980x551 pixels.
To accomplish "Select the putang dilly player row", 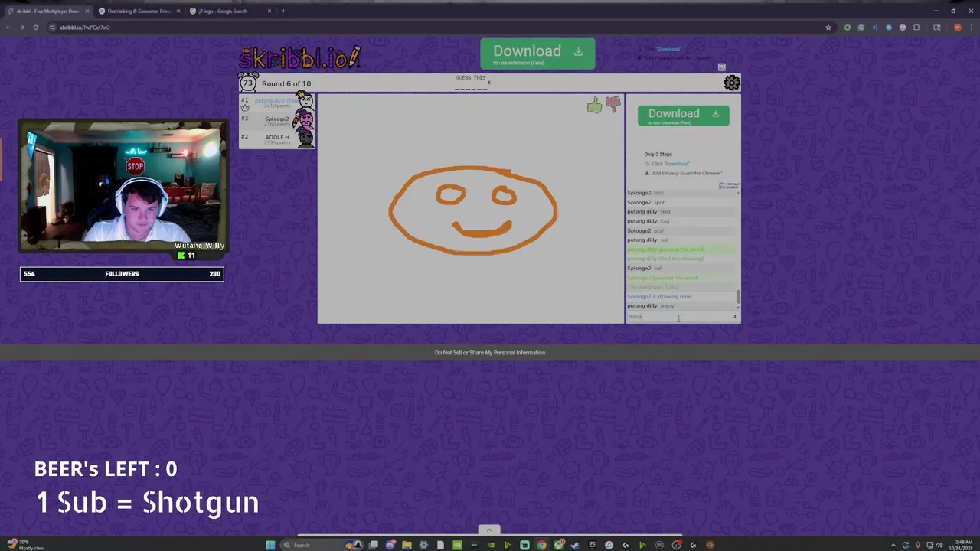I will coord(277,102).
